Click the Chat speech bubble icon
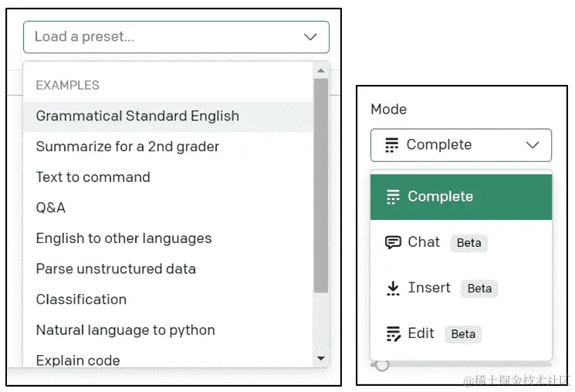Image resolution: width=575 pixels, height=392 pixels. (x=393, y=242)
